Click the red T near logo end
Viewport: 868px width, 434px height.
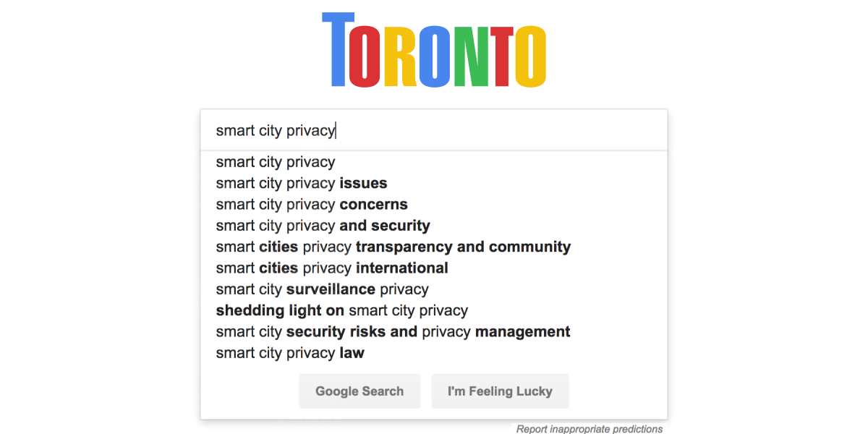click(x=499, y=56)
